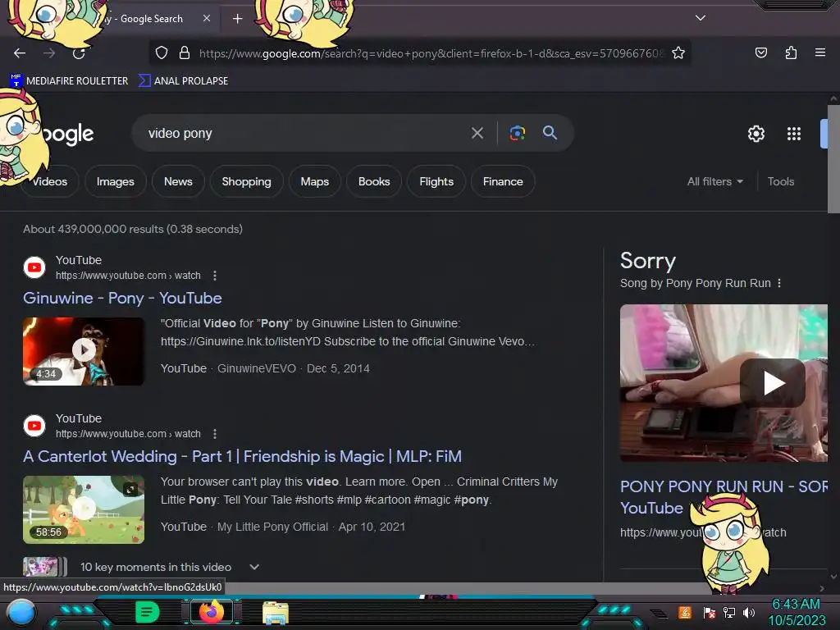Switch to the News filter tab

(x=178, y=181)
